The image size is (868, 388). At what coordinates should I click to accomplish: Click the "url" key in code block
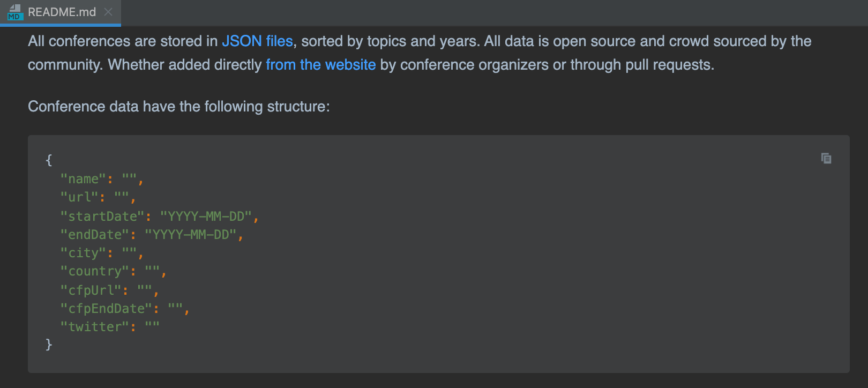click(79, 197)
